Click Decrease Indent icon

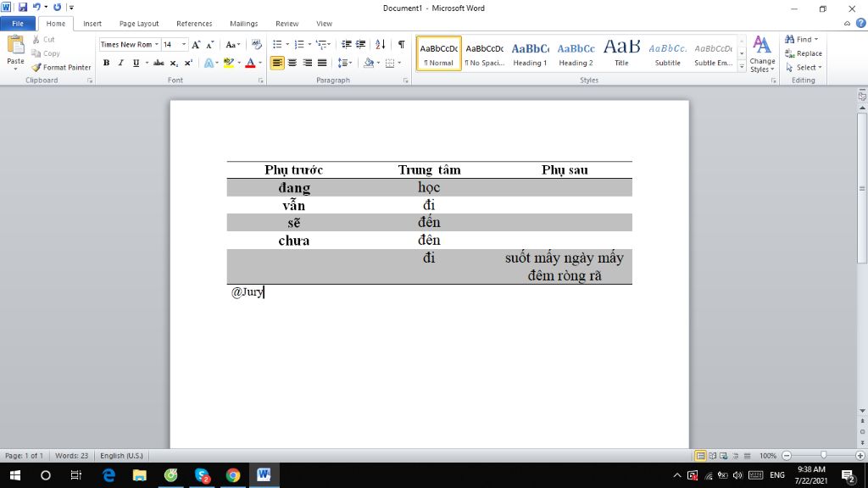(x=347, y=45)
